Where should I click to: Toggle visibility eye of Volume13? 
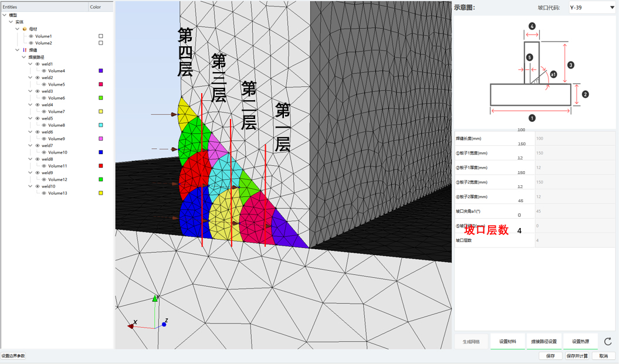(x=44, y=193)
